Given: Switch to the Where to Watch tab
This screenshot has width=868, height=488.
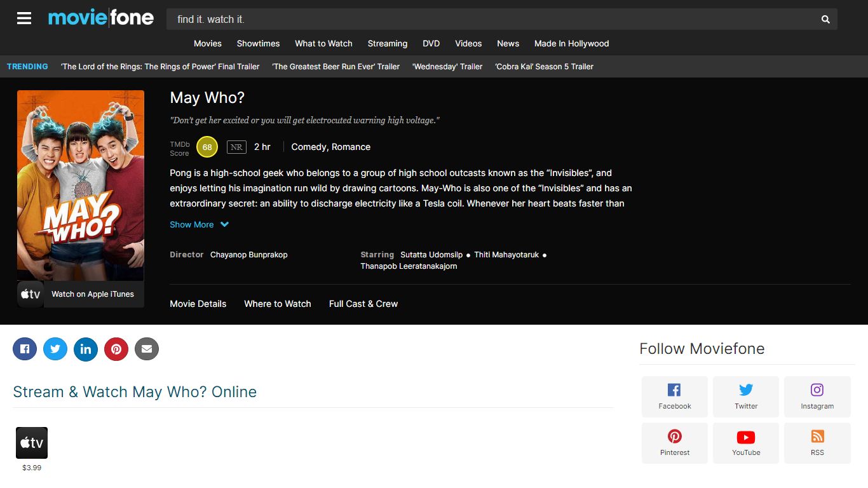Looking at the screenshot, I should [278, 304].
